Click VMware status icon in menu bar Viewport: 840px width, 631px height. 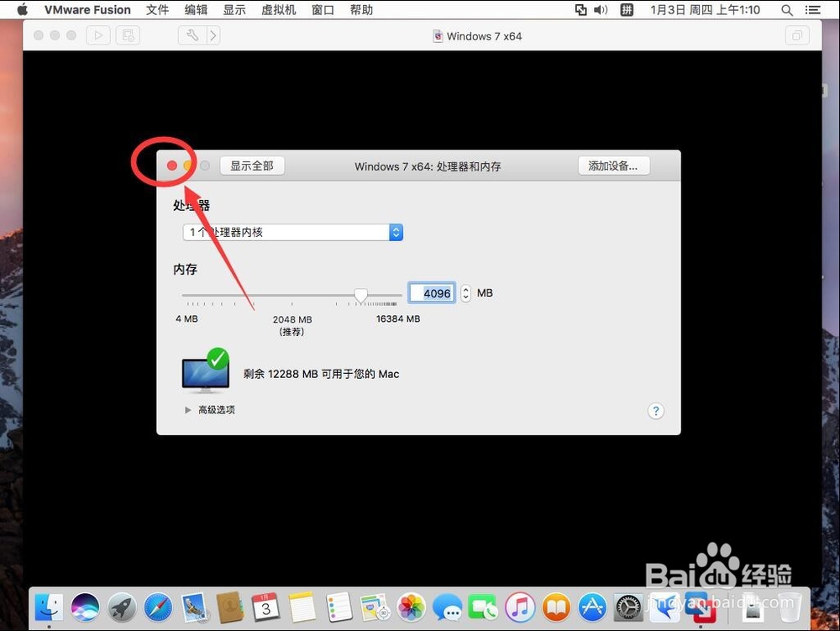(x=580, y=9)
